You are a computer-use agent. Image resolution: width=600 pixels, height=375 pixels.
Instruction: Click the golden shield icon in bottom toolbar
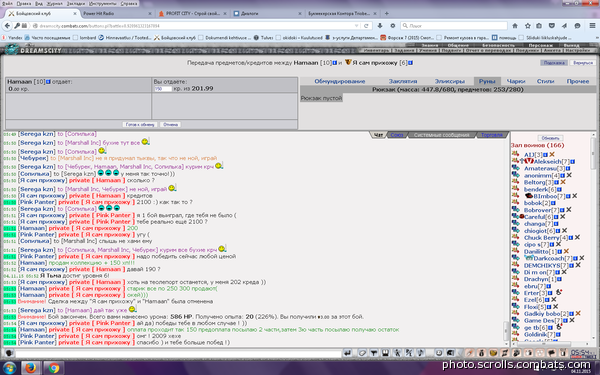tap(493, 353)
